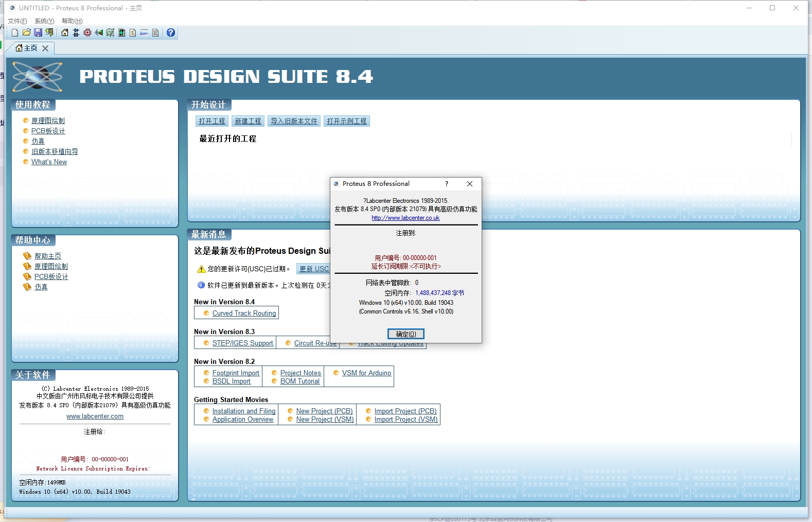The width and height of the screenshot is (812, 522).
Task: Open BOM Tutorial link
Action: [300, 381]
